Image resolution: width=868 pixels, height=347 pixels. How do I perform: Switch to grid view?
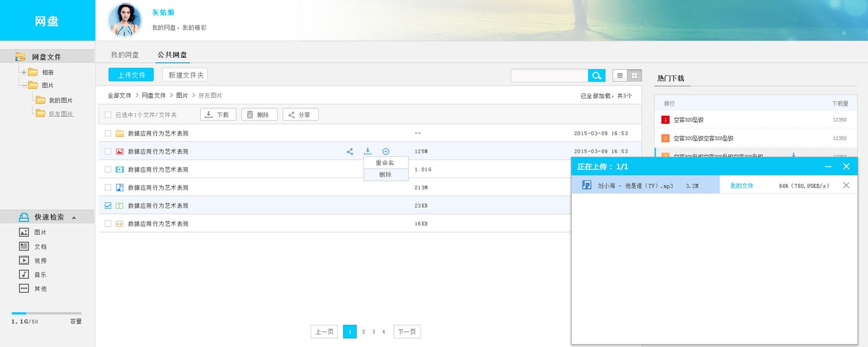635,76
